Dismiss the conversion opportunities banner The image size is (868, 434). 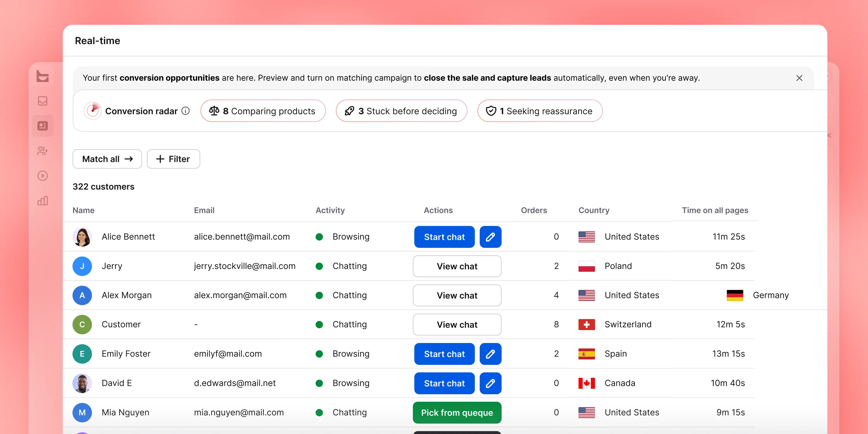coord(799,78)
